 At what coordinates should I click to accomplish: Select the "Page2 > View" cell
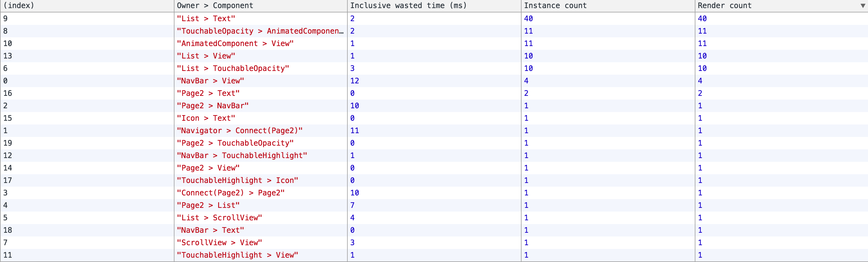pyautogui.click(x=260, y=168)
